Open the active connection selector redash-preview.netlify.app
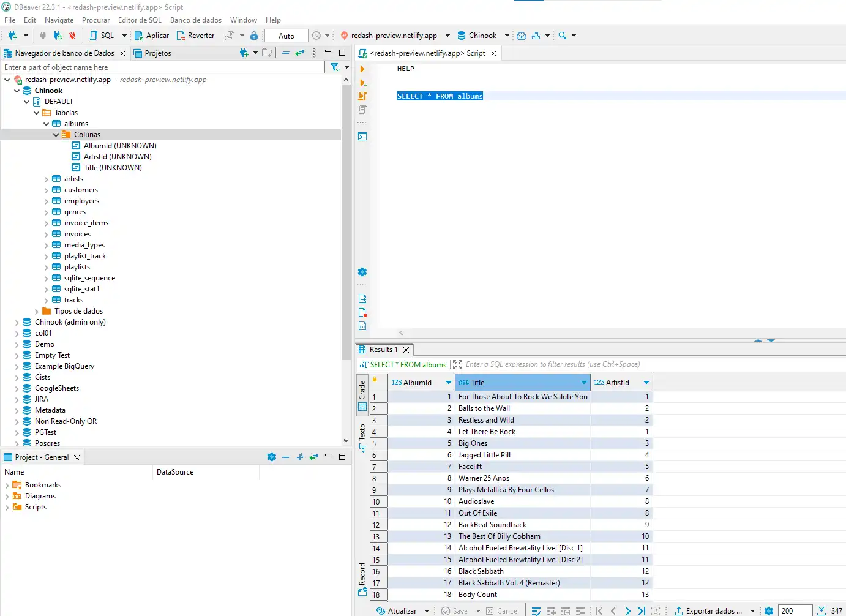The image size is (846, 616). (394, 36)
